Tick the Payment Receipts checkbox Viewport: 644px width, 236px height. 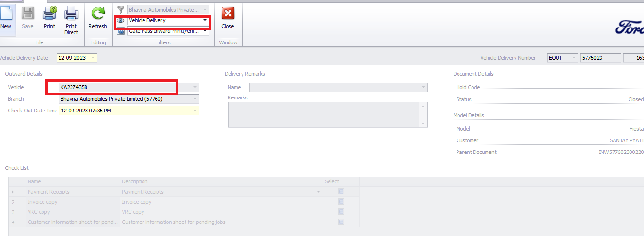pos(341,192)
